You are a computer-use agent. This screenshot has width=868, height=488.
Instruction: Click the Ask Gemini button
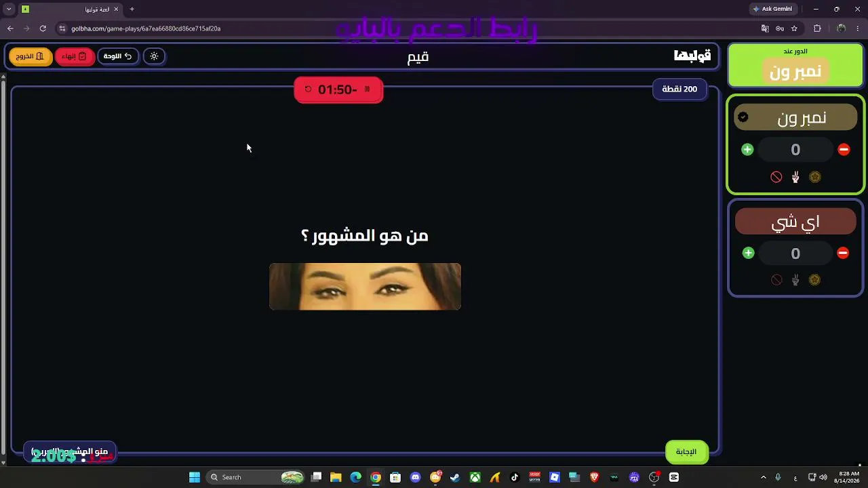coord(772,9)
